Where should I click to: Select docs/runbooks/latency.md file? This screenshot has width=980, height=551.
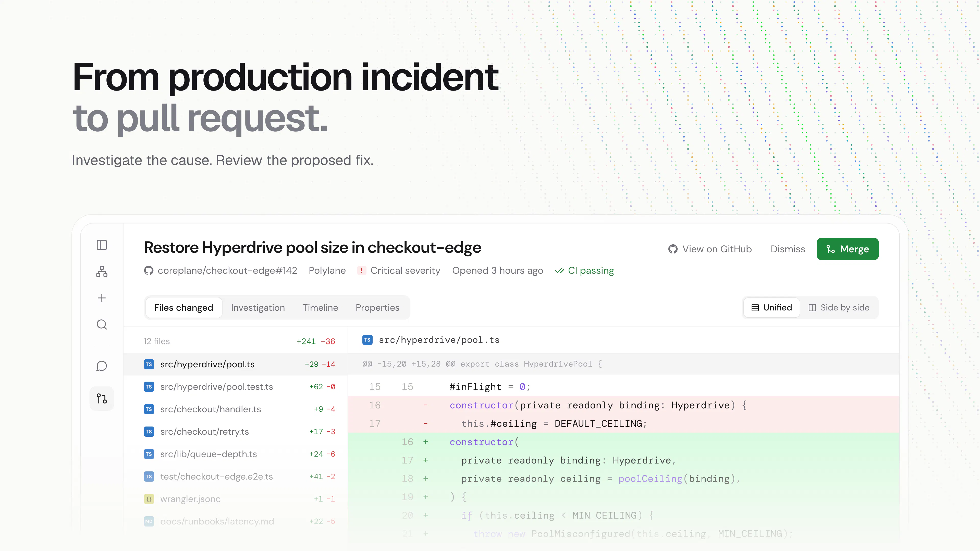[x=236, y=521]
